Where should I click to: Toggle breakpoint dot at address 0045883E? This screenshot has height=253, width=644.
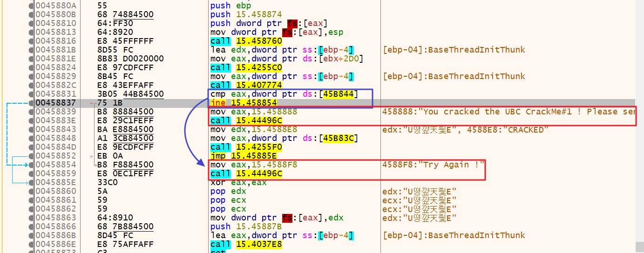31,120
